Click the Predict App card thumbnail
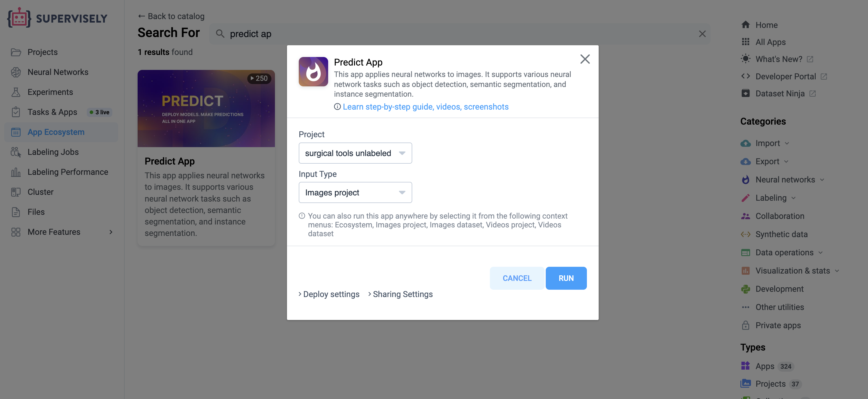 (206, 108)
